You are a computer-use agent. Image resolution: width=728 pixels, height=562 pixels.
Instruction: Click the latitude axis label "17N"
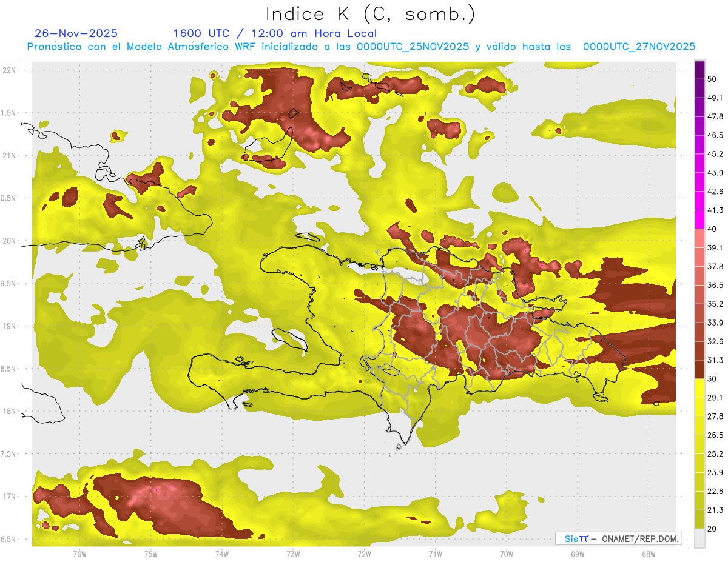coord(9,497)
